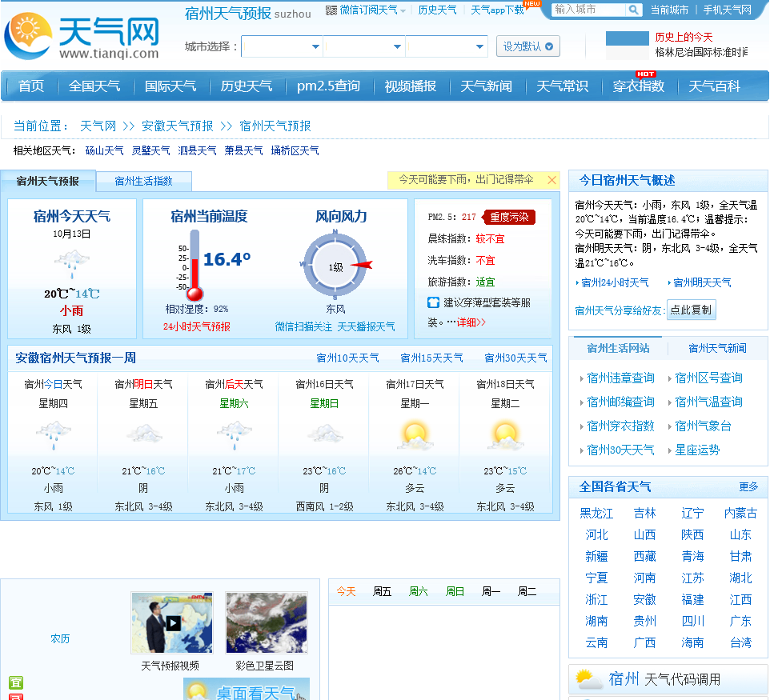Viewport: 770px width, 700px height.
Task: Open the 黑龙江 province weather link
Action: pyautogui.click(x=596, y=514)
